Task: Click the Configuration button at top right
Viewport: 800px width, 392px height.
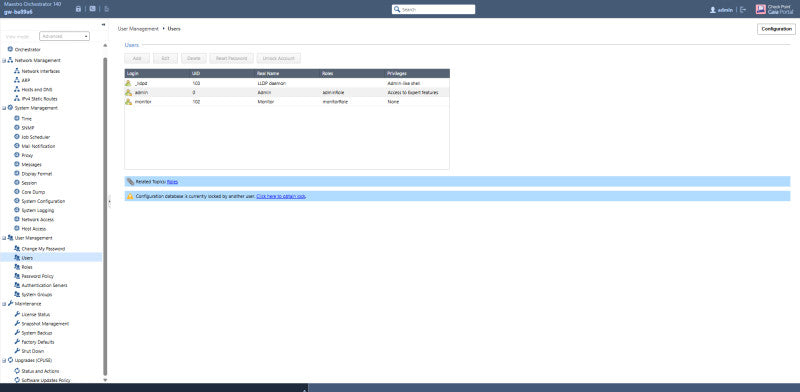Action: 776,29
